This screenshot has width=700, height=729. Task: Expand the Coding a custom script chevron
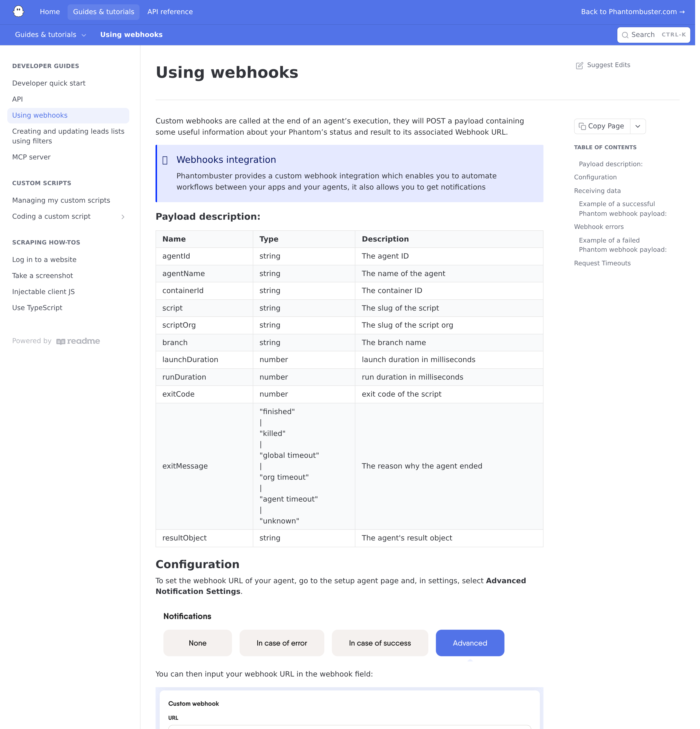coord(123,217)
